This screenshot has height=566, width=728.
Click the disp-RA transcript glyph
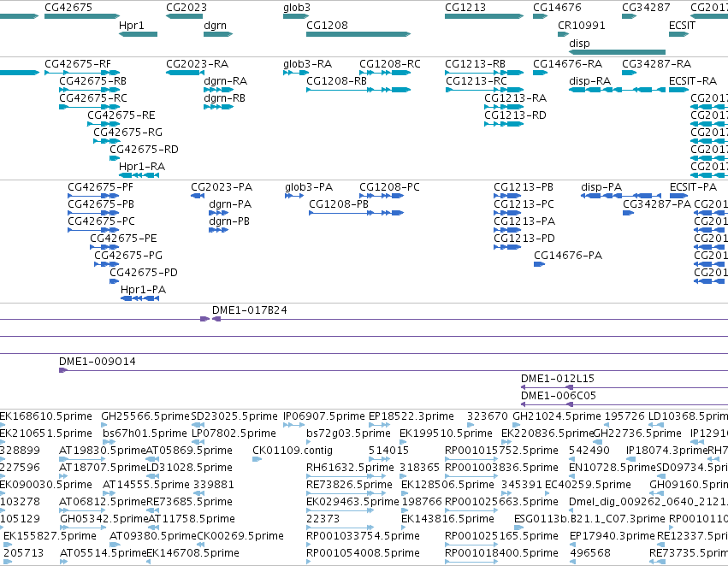(x=617, y=90)
